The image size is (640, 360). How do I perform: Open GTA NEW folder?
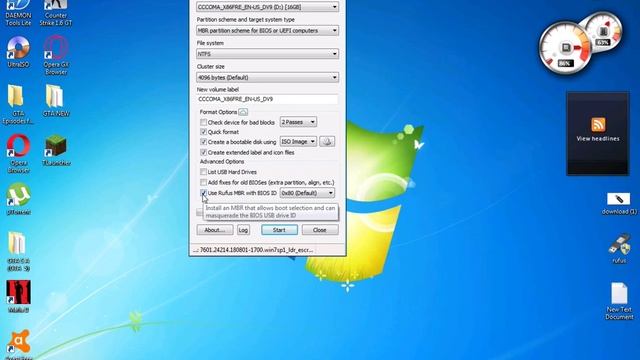point(56,101)
